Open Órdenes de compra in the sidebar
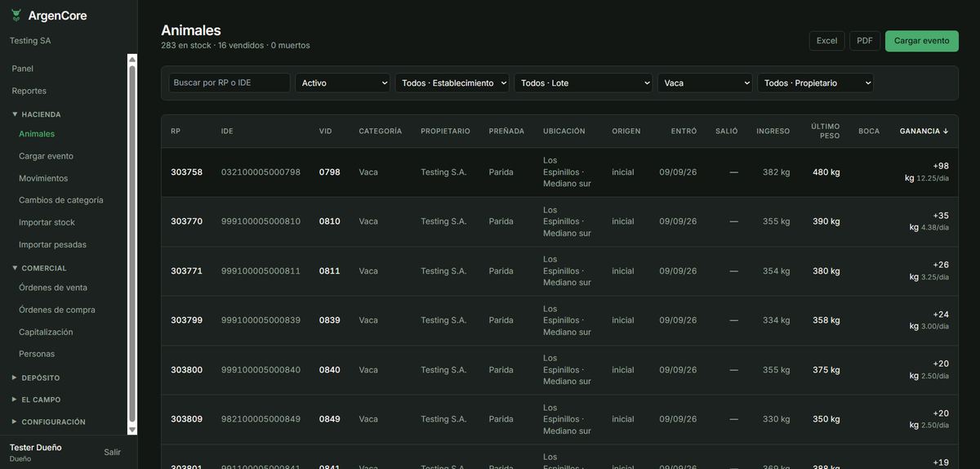 57,310
